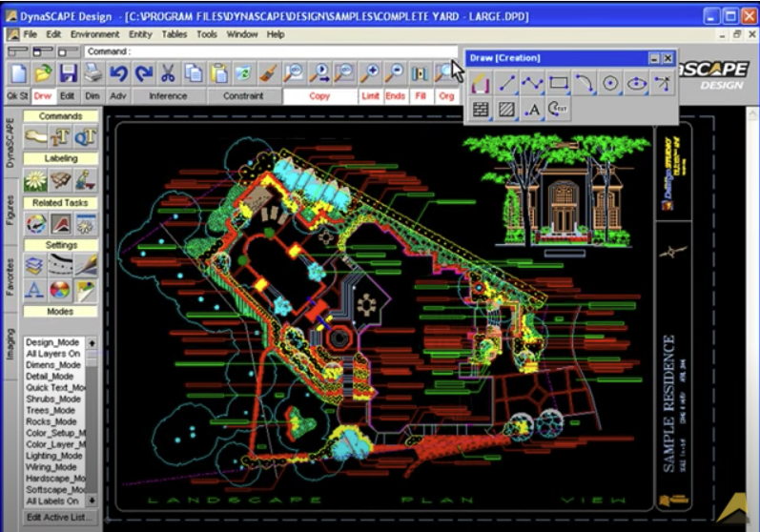Open the Figures side tab
The width and height of the screenshot is (760, 532).
coord(10,210)
